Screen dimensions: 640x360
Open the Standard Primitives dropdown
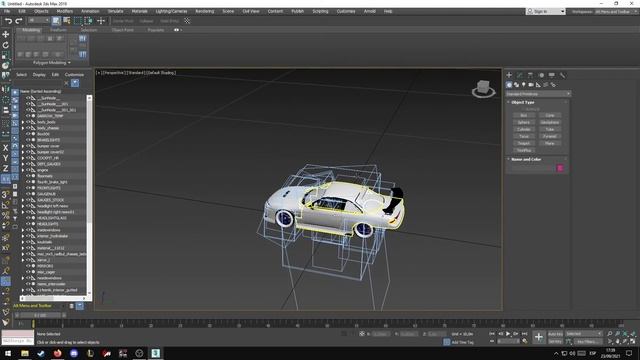[538, 94]
